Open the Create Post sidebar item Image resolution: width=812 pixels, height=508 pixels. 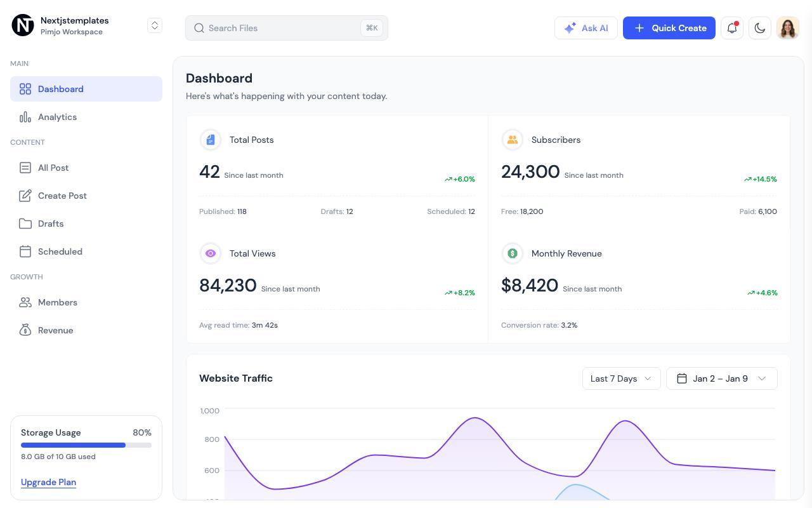(x=86, y=196)
